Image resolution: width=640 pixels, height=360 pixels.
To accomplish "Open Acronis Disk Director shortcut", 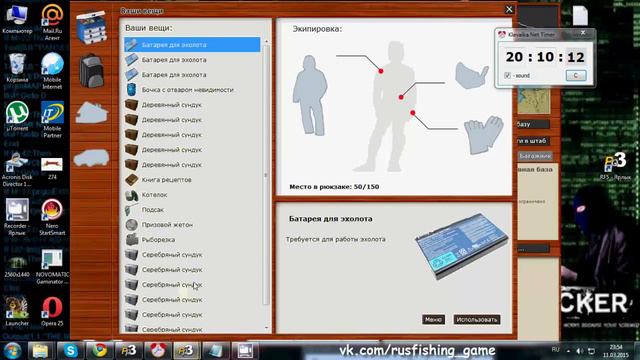I will click(x=17, y=169).
